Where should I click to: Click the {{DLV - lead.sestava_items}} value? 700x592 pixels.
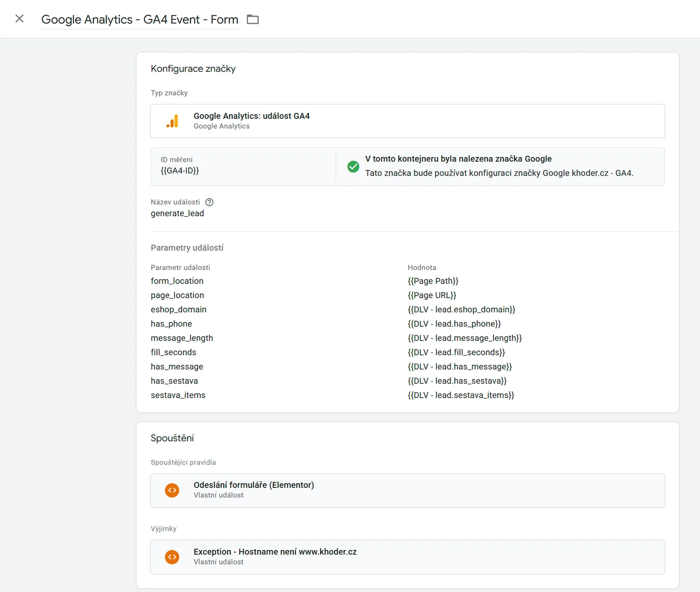461,395
